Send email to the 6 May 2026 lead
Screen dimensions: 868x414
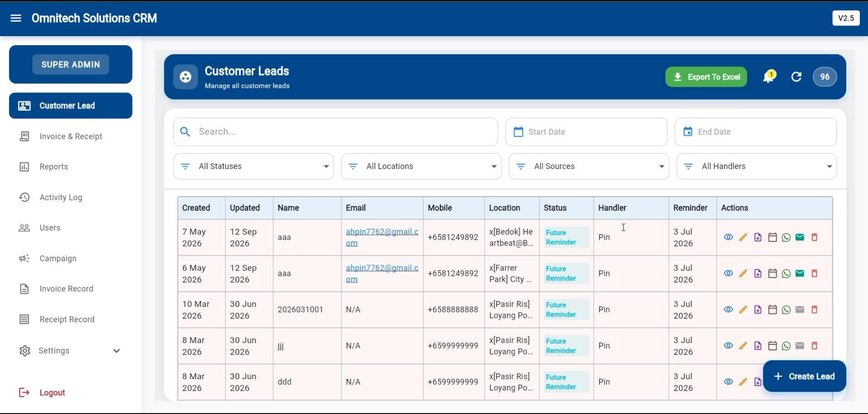tap(800, 274)
